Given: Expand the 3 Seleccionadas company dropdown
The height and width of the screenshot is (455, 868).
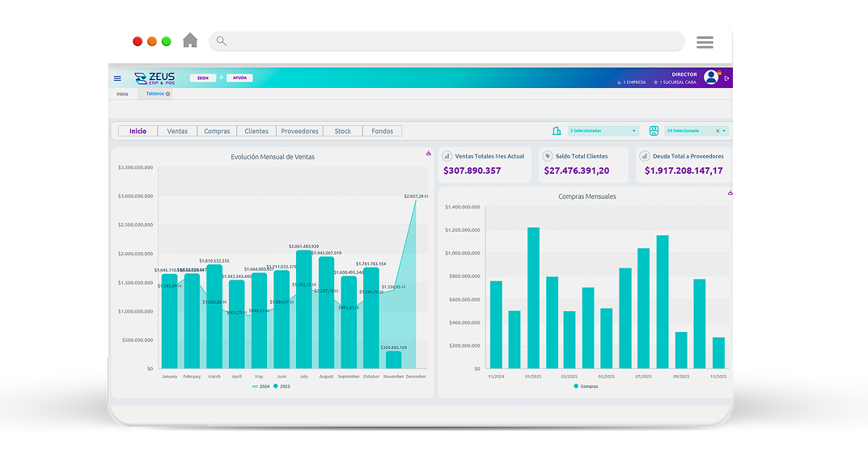Looking at the screenshot, I should click(603, 131).
